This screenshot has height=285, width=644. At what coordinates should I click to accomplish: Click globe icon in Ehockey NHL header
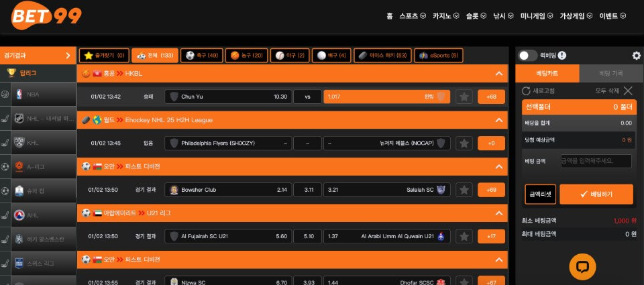coord(97,120)
